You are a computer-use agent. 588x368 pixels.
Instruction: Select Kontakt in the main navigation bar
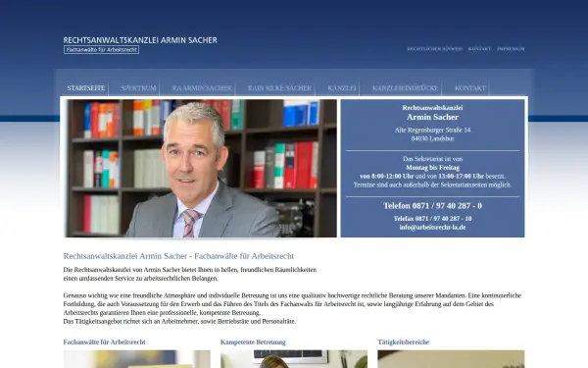469,88
